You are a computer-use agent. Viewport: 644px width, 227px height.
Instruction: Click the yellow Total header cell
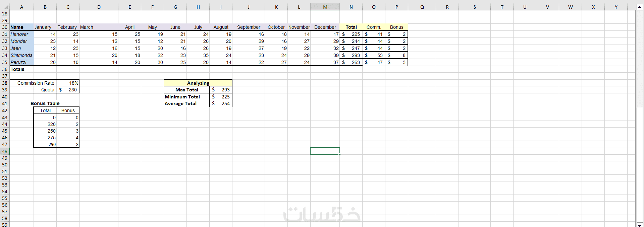tap(351, 27)
